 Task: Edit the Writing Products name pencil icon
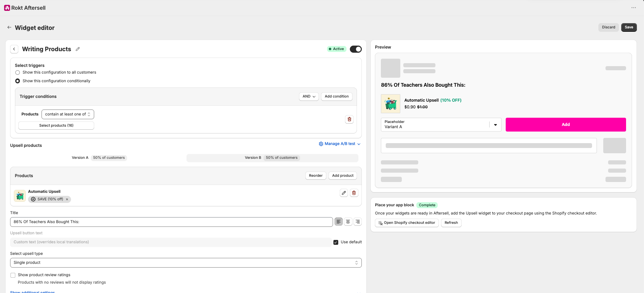pyautogui.click(x=78, y=49)
